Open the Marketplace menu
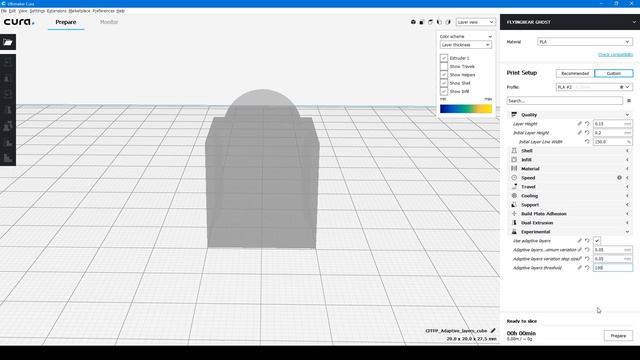This screenshot has width=640, height=360. (x=79, y=11)
